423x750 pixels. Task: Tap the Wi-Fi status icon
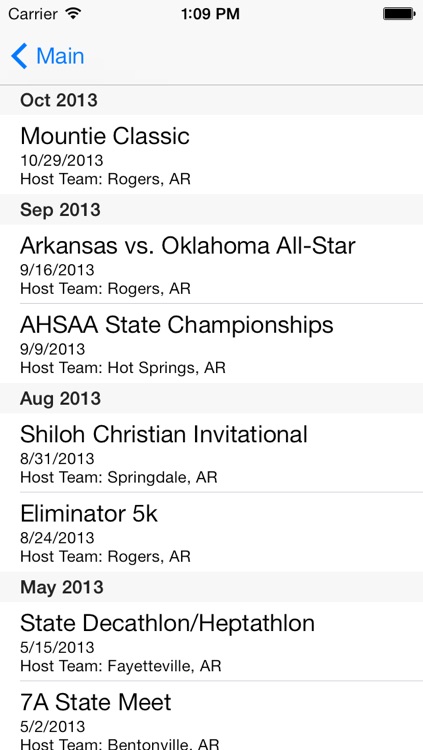(73, 13)
